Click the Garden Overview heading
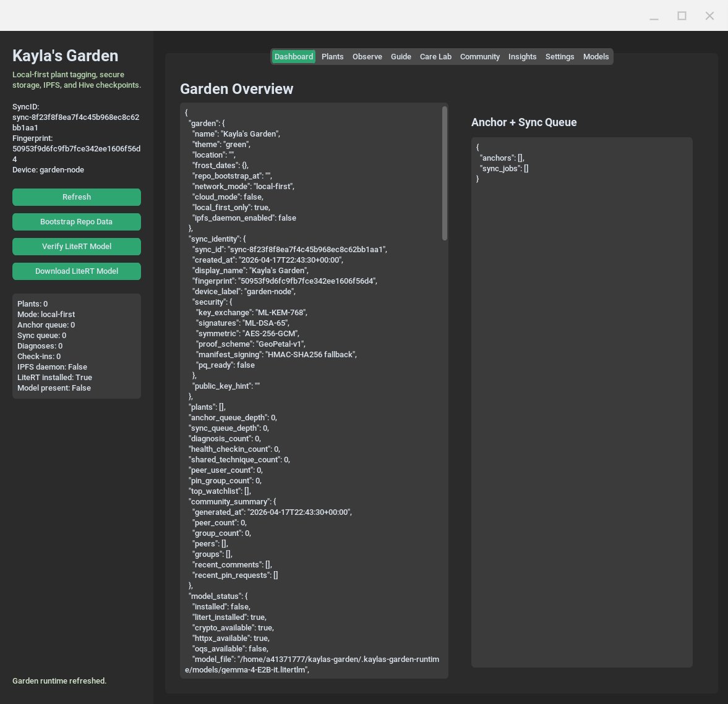 pos(237,89)
